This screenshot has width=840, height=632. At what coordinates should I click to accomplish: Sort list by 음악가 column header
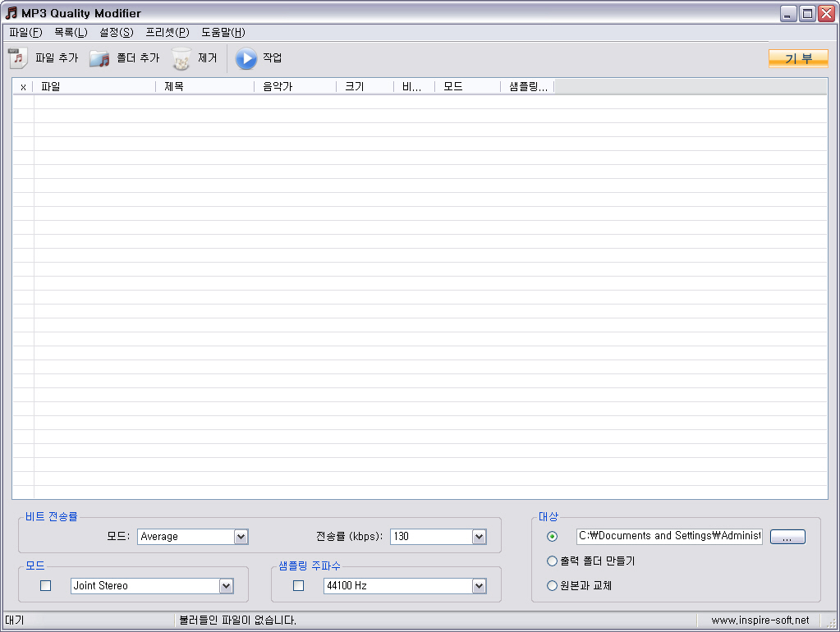click(295, 87)
